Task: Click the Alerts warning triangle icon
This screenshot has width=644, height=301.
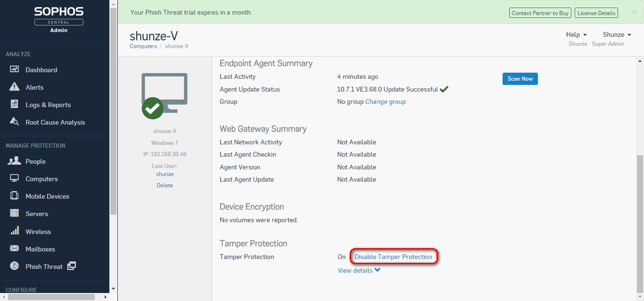Action: pyautogui.click(x=15, y=87)
